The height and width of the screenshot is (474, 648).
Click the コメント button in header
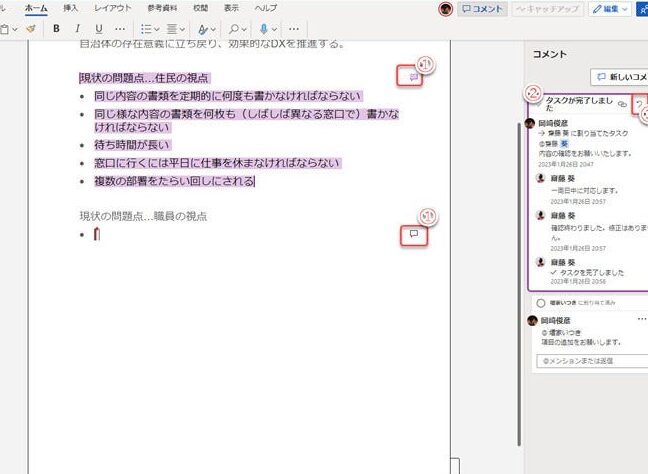(x=482, y=8)
